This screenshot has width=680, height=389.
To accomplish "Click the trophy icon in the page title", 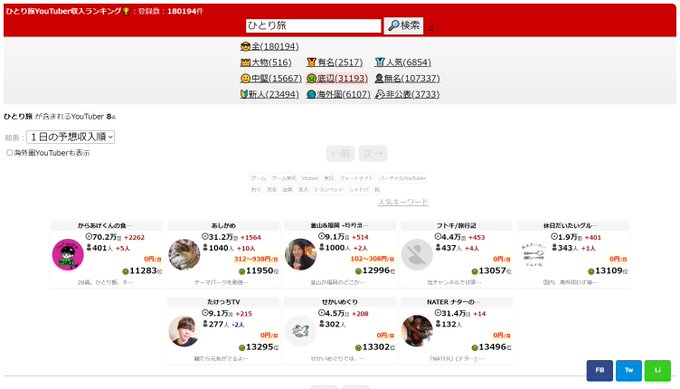I will tap(126, 11).
